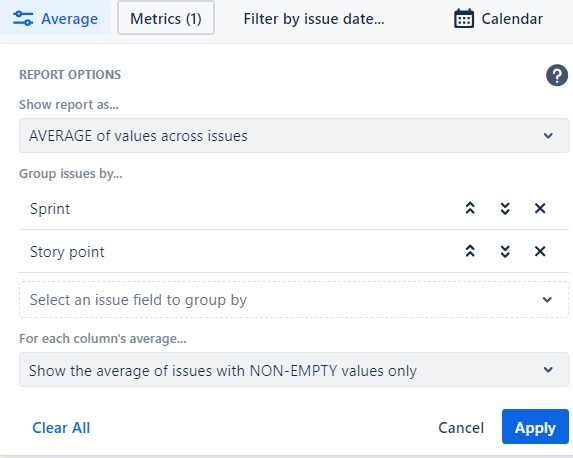Image resolution: width=573 pixels, height=458 pixels.
Task: Remove the Story point grouping
Action: 540,251
